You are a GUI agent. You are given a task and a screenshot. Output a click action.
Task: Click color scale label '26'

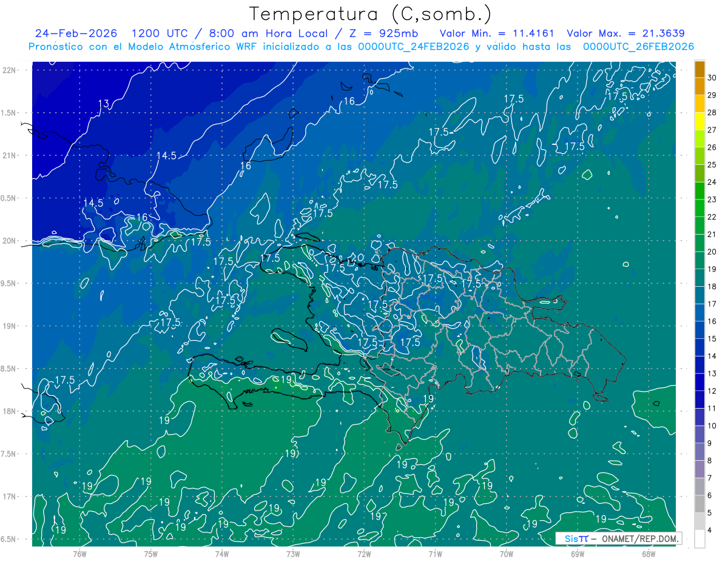tap(712, 147)
